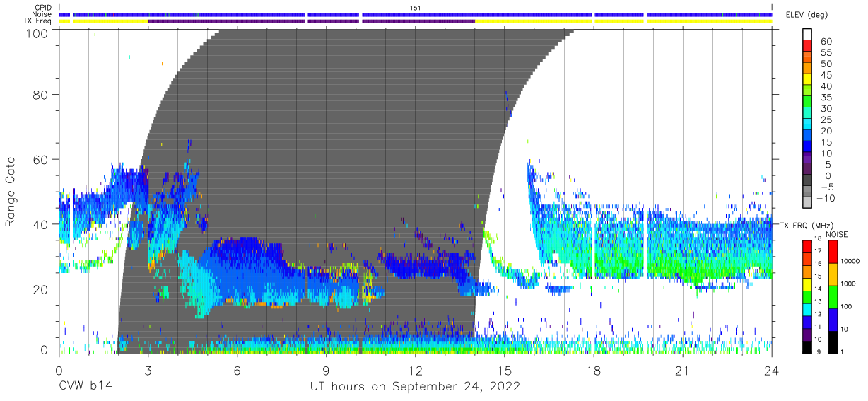Click the 10000 label on the NOISE colorbar

851,262
